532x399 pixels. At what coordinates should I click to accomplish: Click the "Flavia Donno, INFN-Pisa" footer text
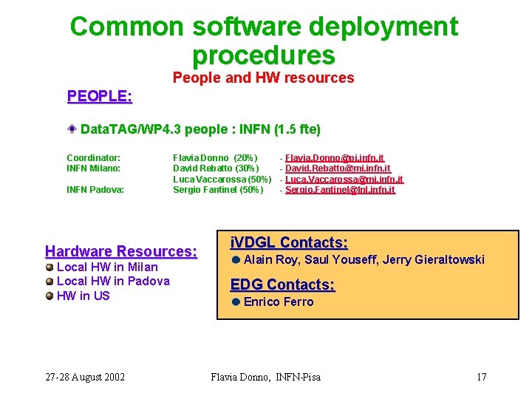coord(266,378)
